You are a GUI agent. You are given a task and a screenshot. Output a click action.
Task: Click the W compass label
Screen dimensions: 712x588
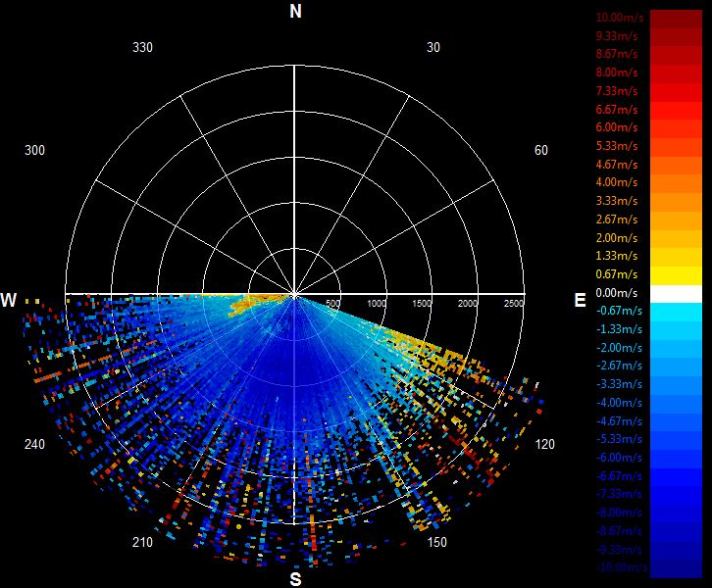point(9,300)
